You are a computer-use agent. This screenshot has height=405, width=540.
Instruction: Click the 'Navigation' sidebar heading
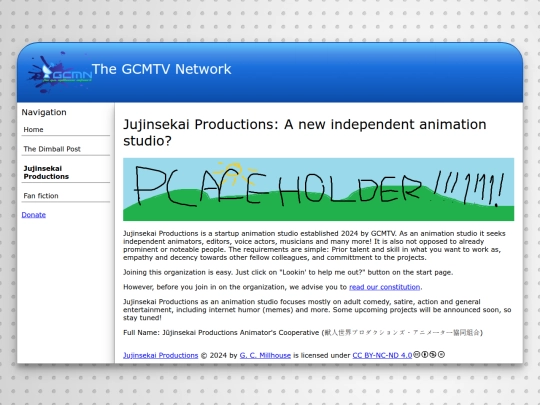(44, 112)
